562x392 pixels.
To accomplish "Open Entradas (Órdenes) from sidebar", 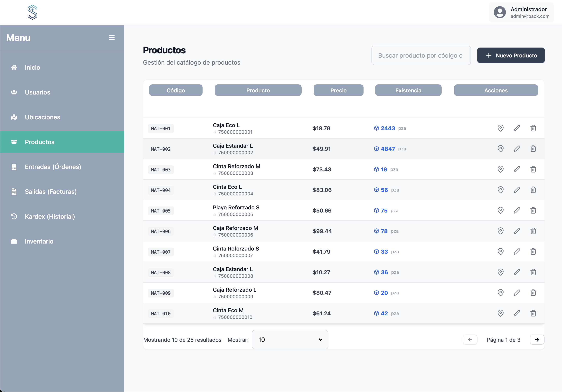I will (53, 167).
